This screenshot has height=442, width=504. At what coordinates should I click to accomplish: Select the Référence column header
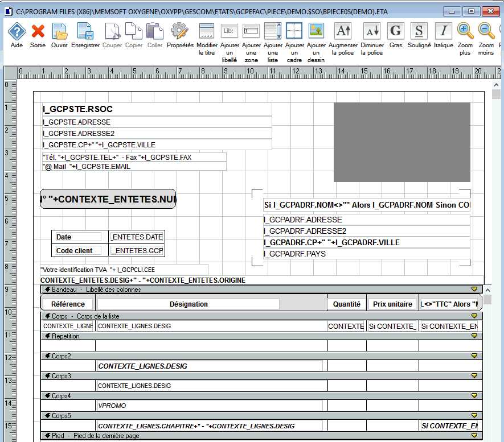pyautogui.click(x=68, y=304)
